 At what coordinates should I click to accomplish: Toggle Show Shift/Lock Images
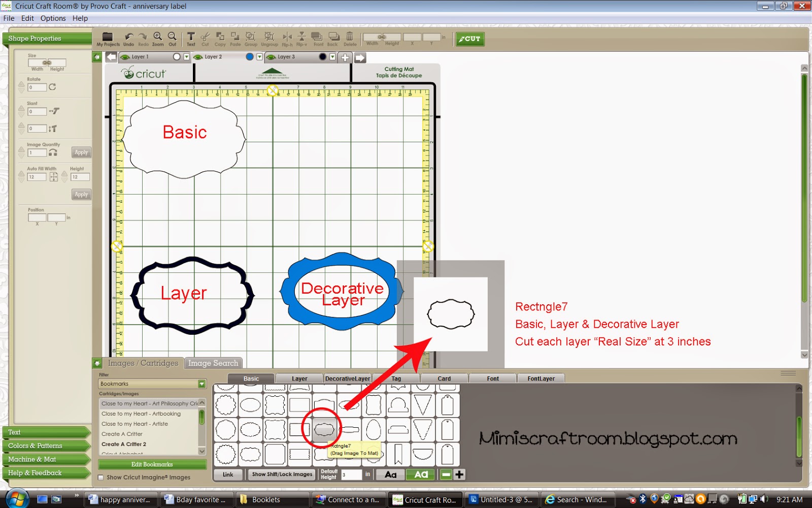tap(282, 474)
